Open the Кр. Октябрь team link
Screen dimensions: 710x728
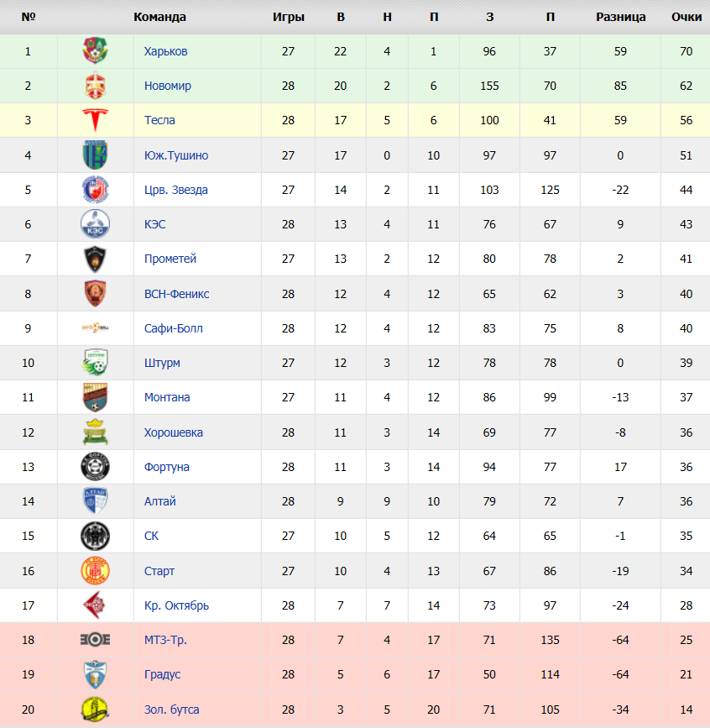pyautogui.click(x=176, y=605)
